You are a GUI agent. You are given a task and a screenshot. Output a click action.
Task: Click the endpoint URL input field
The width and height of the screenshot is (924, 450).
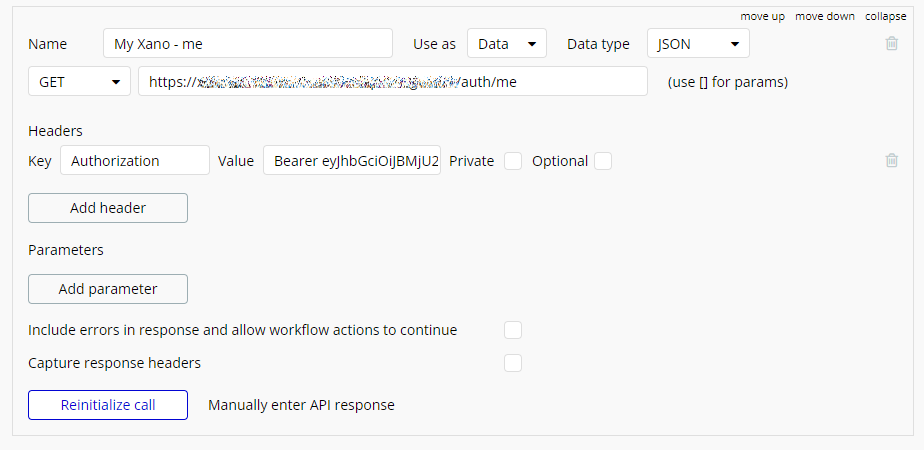(393, 82)
